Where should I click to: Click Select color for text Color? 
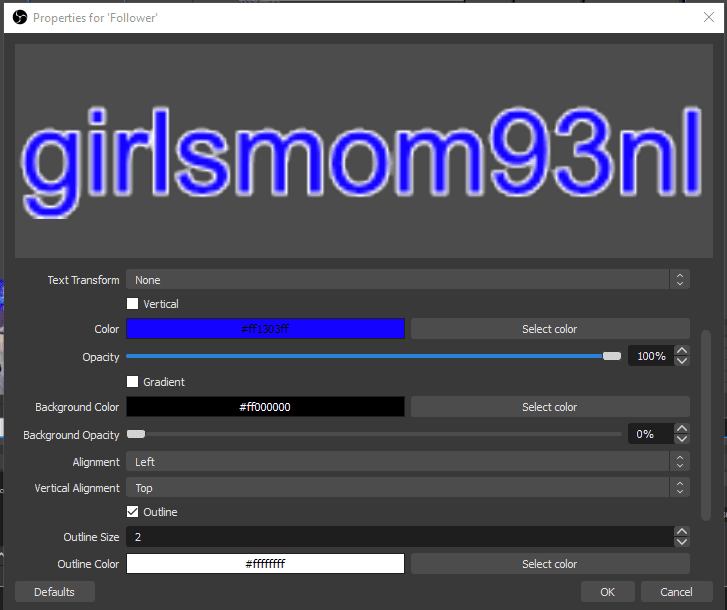click(x=550, y=329)
